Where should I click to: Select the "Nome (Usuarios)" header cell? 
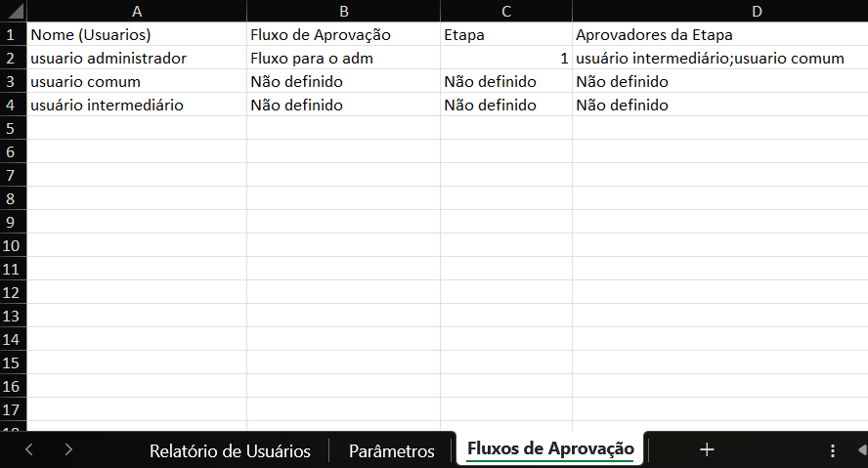tap(136, 35)
